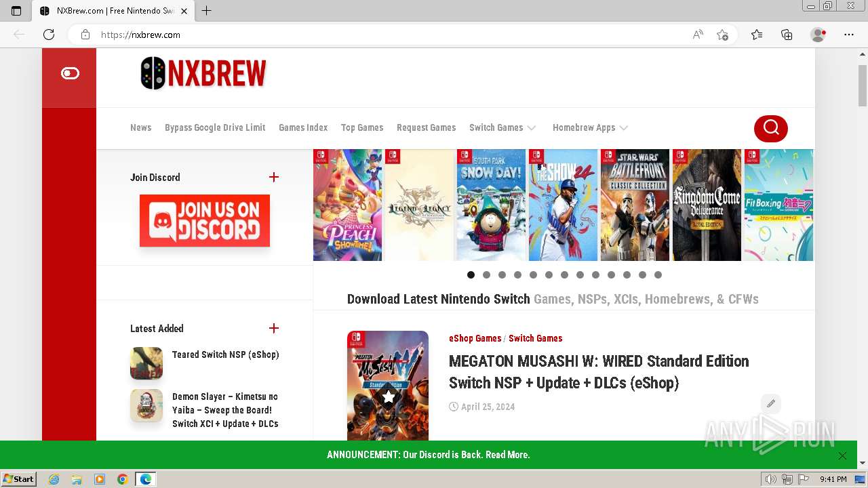Screen dimensions: 868x488
Task: Select the first carousel dot
Action: click(471, 274)
